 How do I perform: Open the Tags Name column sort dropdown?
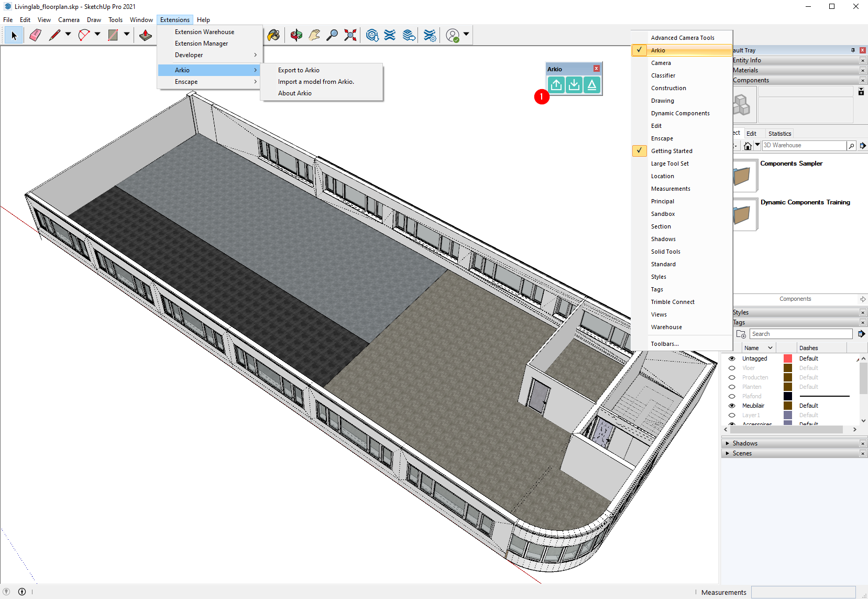coord(771,348)
